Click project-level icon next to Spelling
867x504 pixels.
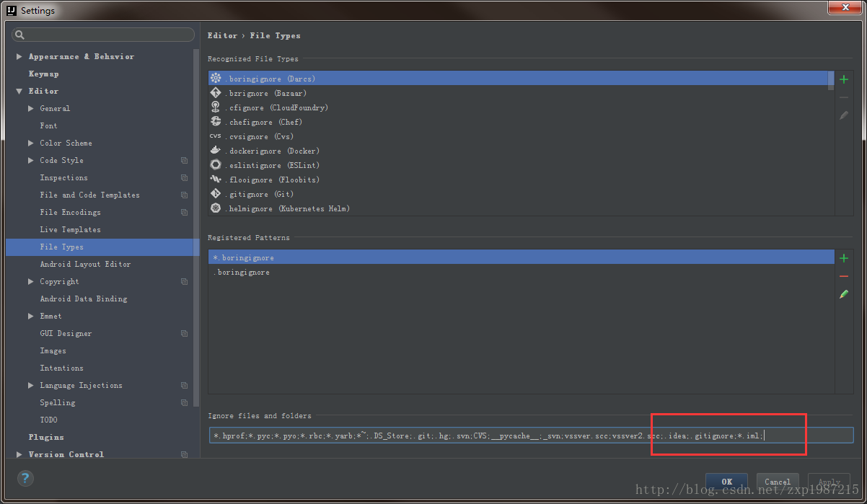(185, 402)
